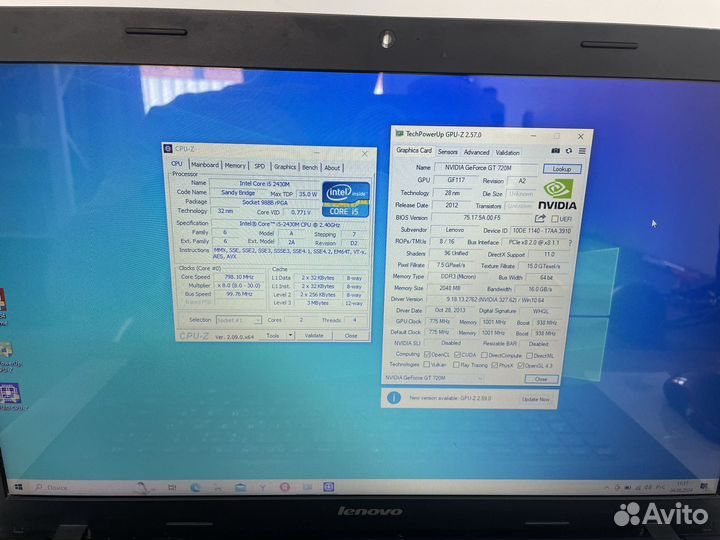
Task: Click the Memory Type value DDR3 (Micron)
Action: point(458,276)
